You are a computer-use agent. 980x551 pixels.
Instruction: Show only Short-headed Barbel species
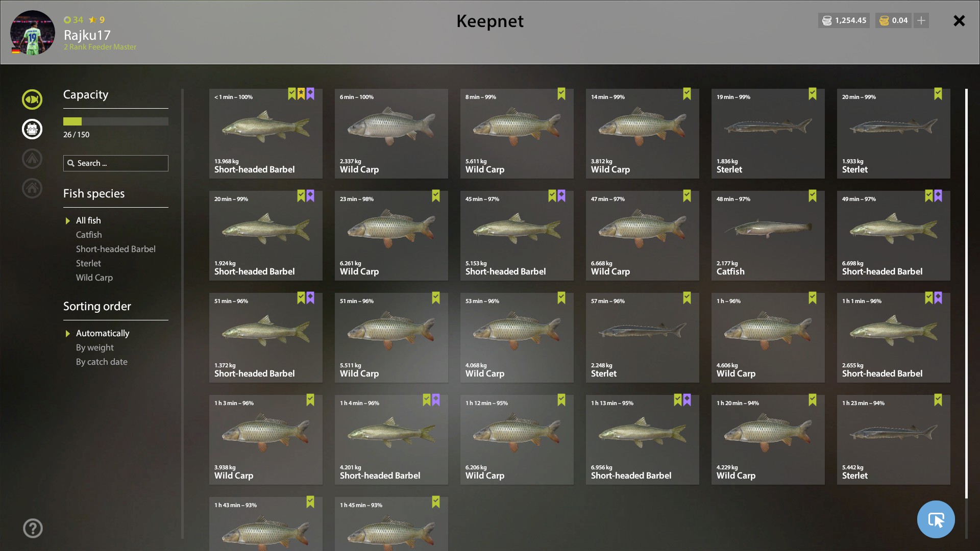tap(116, 249)
